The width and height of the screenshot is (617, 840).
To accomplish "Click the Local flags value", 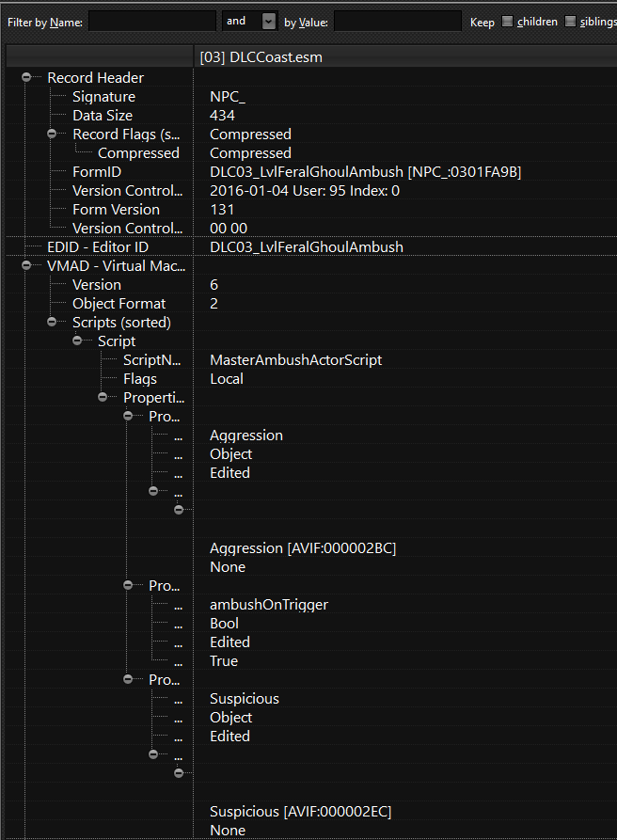I will tap(227, 379).
